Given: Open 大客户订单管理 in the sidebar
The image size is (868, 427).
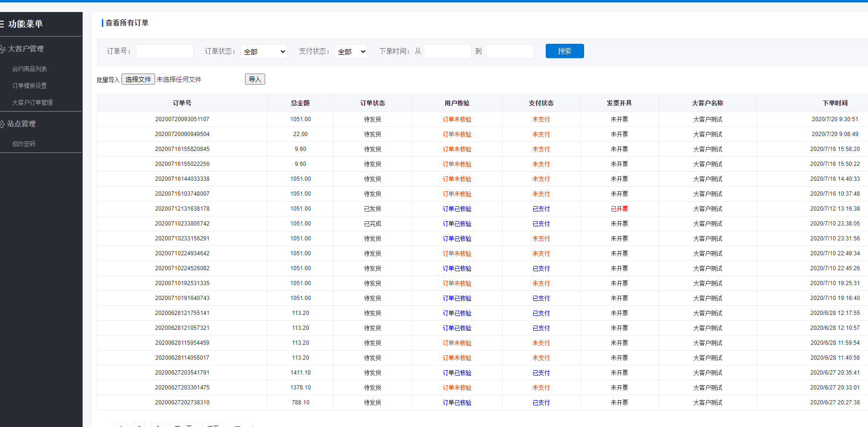Looking at the screenshot, I should (x=33, y=103).
